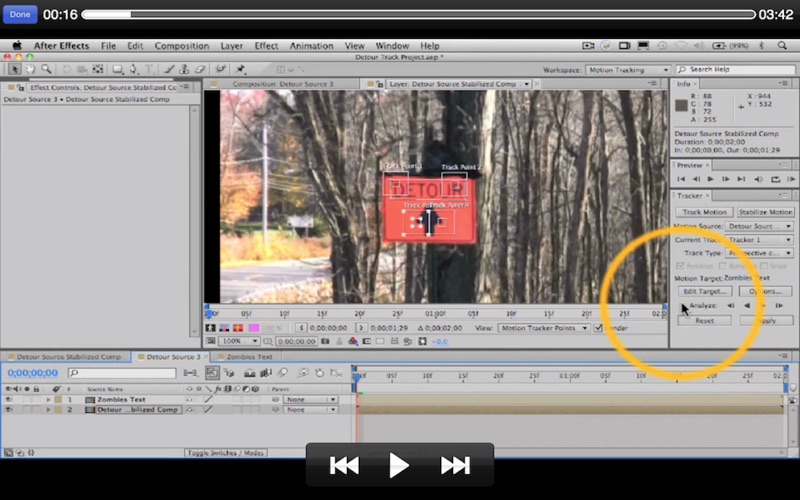Click the Spotlight search icon in menu bar
Screen dimensions: 800x500
pyautogui.click(x=782, y=45)
